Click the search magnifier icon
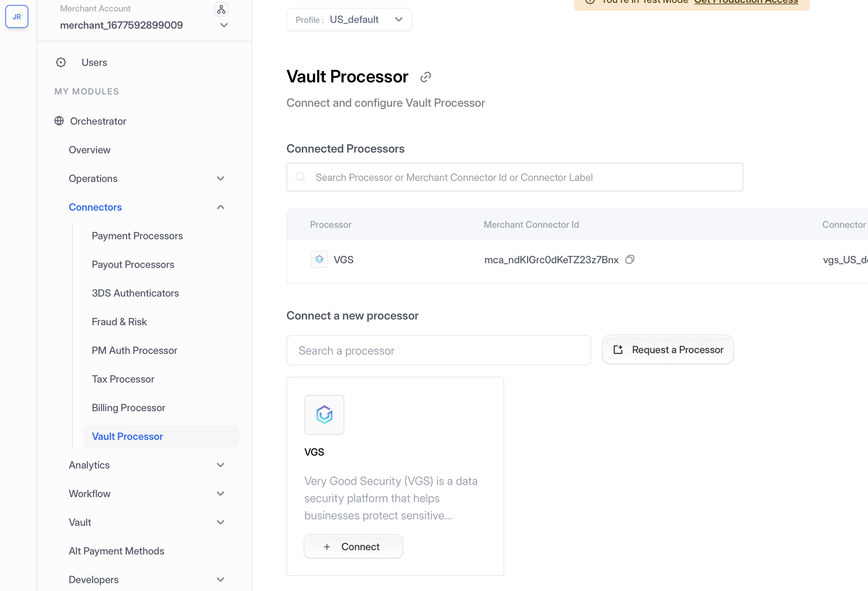This screenshot has height=591, width=868. 300,177
